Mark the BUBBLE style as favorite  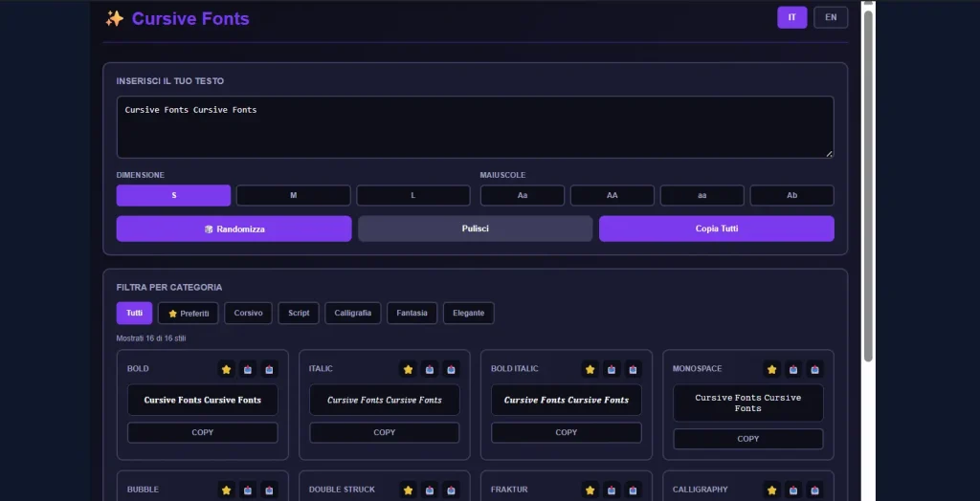point(226,490)
